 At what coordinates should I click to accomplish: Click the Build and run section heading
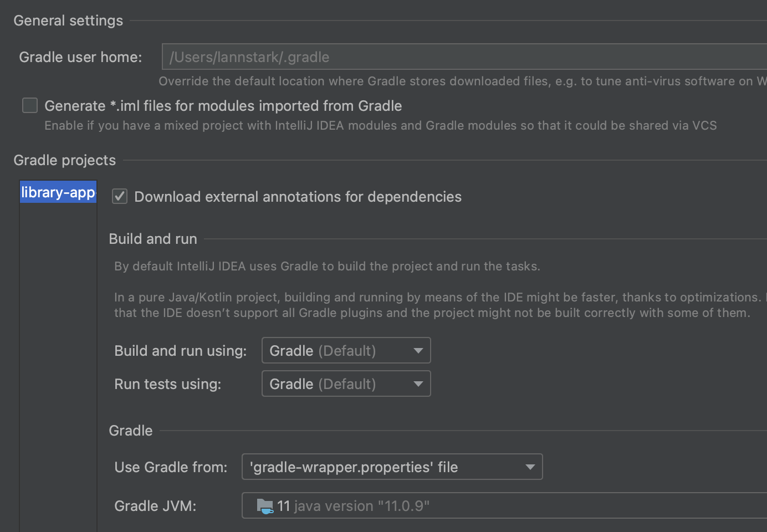point(153,239)
